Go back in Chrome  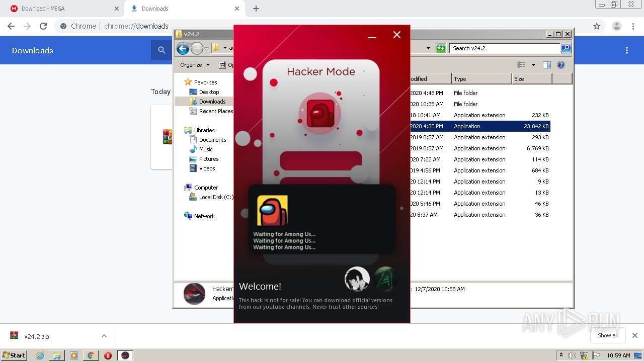(11, 26)
